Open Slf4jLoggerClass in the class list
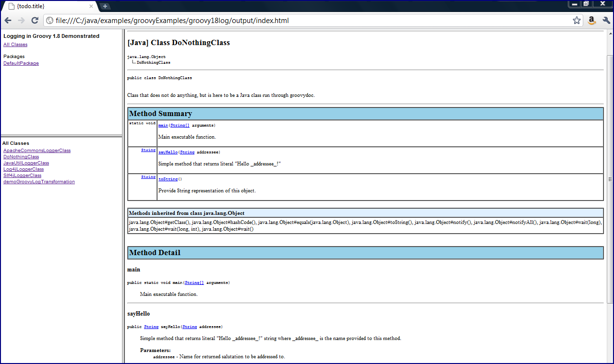The image size is (614, 364). click(23, 176)
